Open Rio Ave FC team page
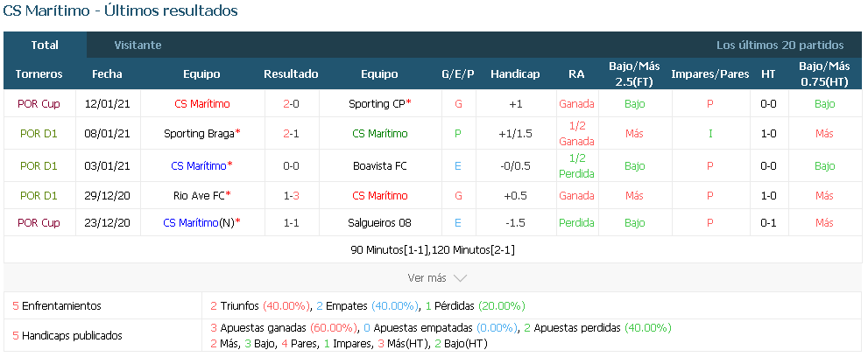Viewport: 868px width, 357px height. [199, 196]
